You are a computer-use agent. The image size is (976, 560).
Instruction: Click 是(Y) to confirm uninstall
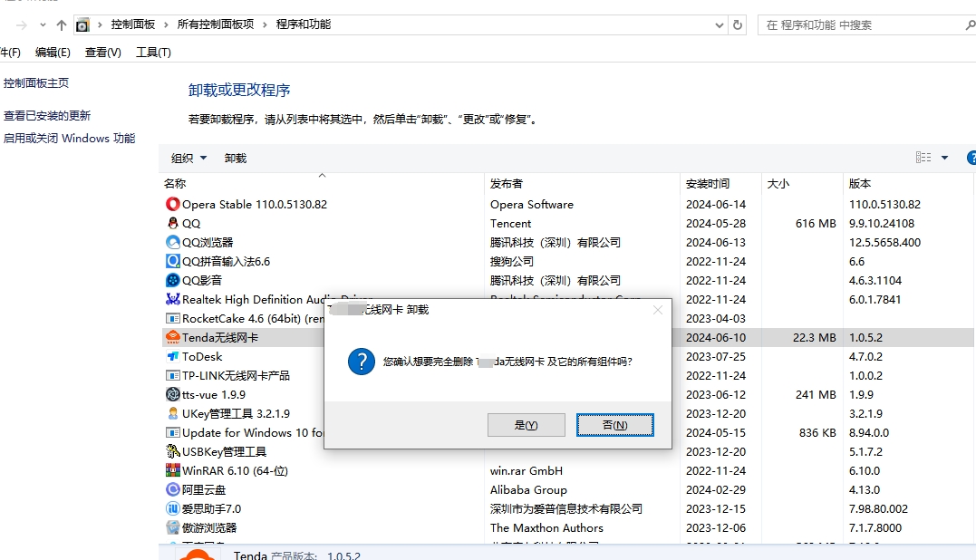(526, 425)
